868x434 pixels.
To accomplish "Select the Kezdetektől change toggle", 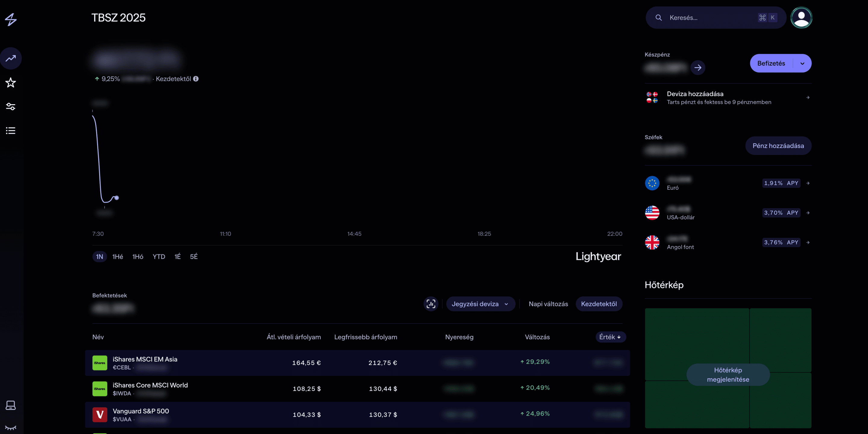I will 599,304.
